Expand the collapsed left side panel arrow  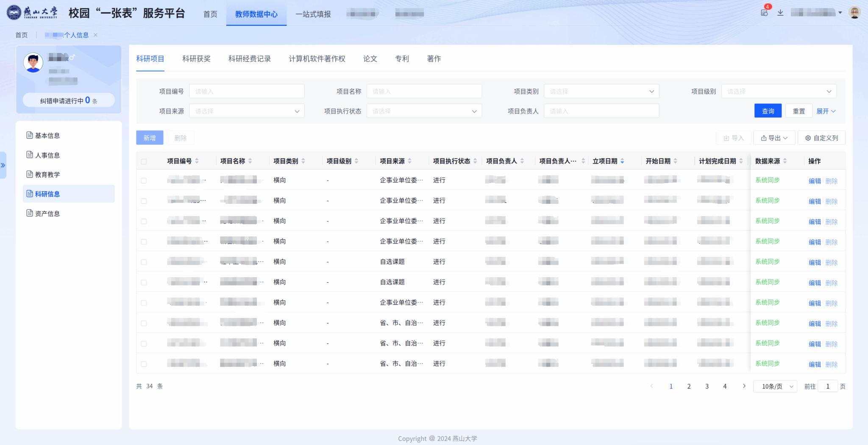3,165
